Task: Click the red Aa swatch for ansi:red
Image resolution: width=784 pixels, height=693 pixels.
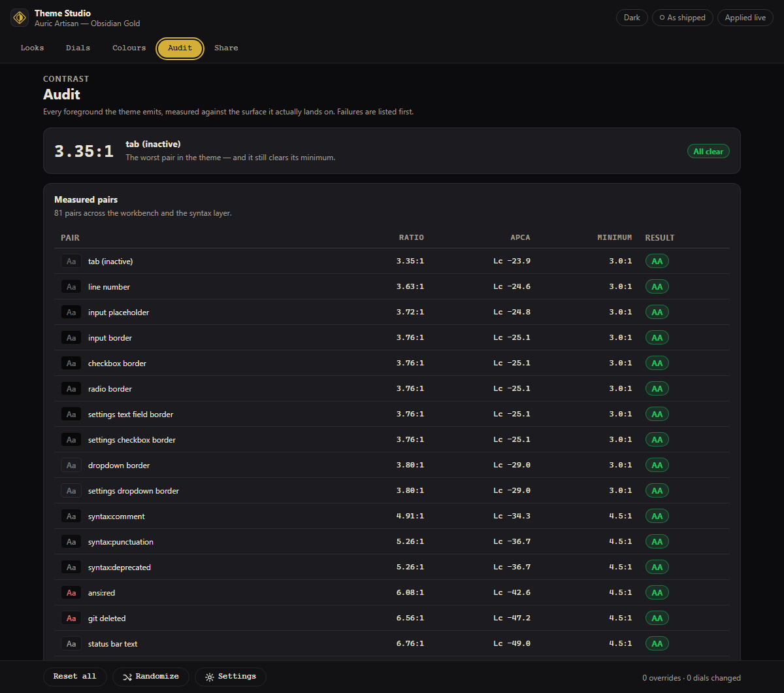Action: 71,592
